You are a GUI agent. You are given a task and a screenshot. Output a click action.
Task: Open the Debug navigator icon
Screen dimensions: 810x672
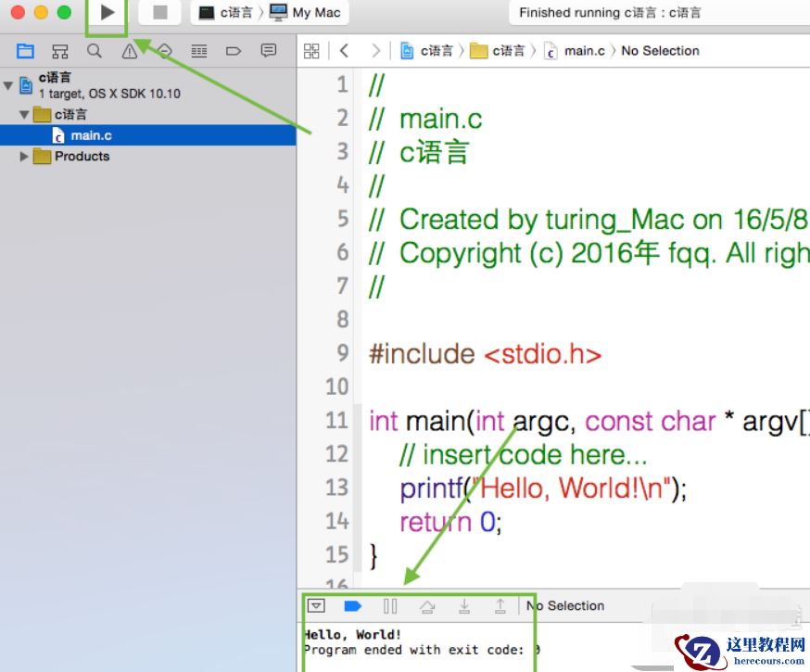[x=198, y=51]
